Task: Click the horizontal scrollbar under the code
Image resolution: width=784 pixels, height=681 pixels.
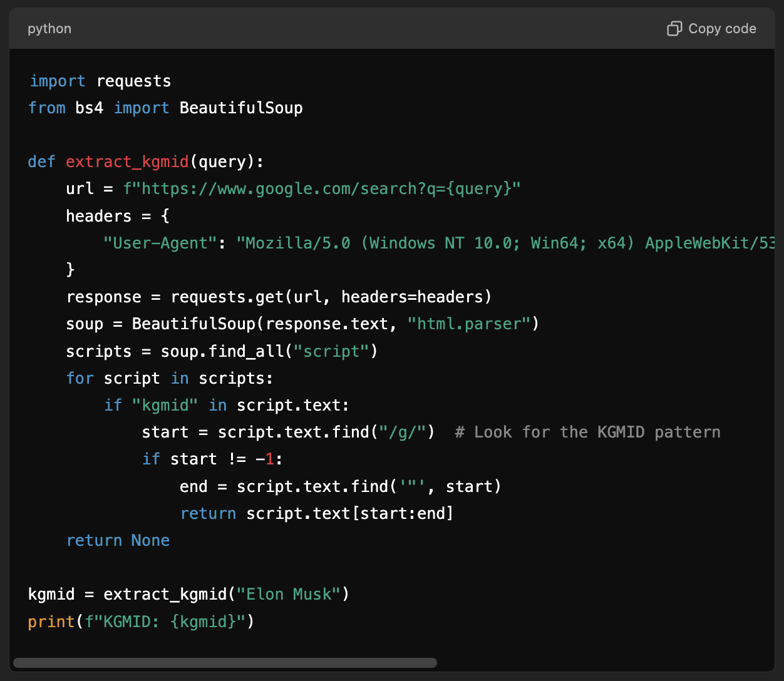Action: tap(225, 663)
